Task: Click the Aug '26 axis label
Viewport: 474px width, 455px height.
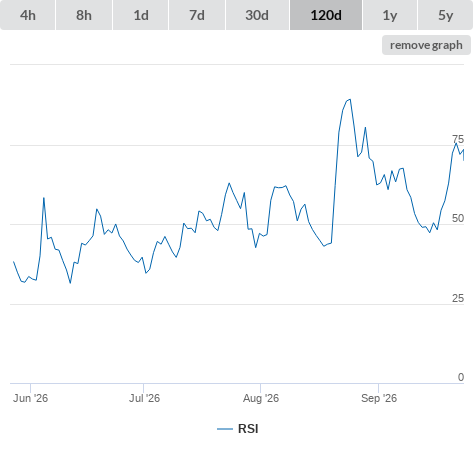Action: (261, 398)
